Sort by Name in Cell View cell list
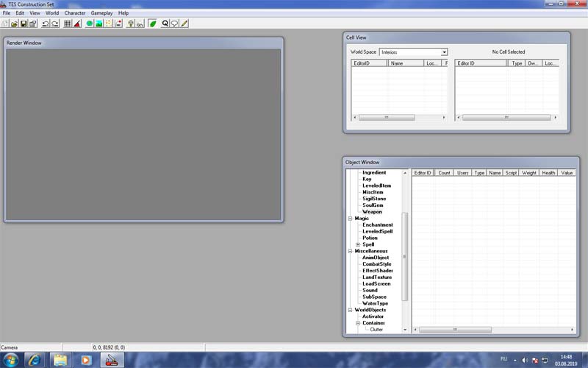Screen dimensions: 588x368 406,63
